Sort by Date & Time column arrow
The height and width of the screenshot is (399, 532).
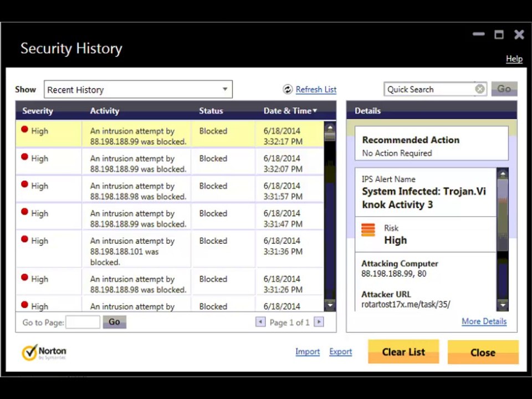pyautogui.click(x=315, y=111)
